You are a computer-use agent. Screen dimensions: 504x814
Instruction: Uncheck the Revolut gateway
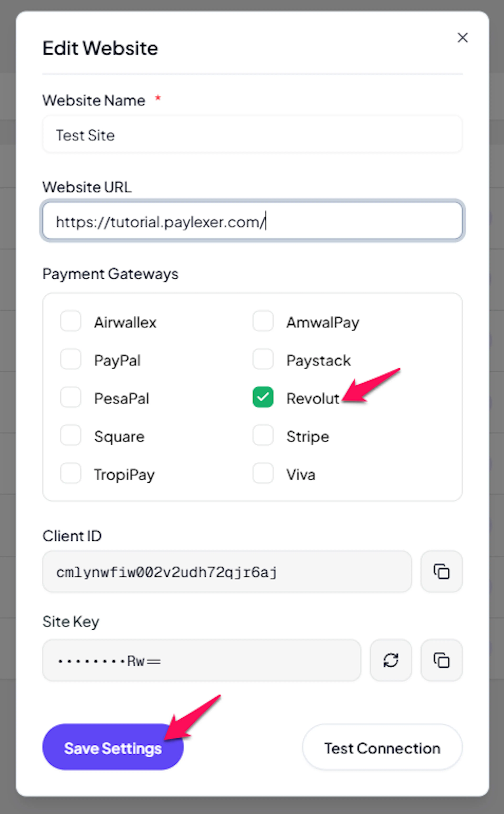click(263, 397)
